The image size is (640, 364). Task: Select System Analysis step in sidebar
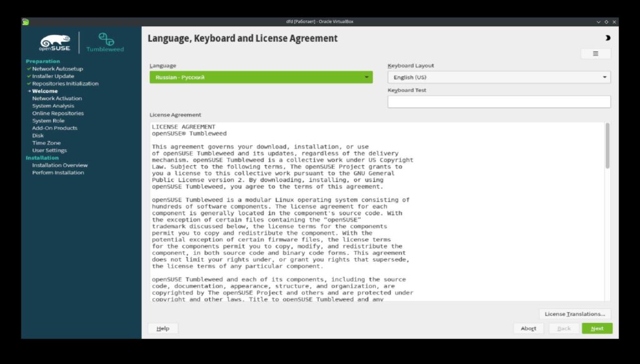coord(53,106)
